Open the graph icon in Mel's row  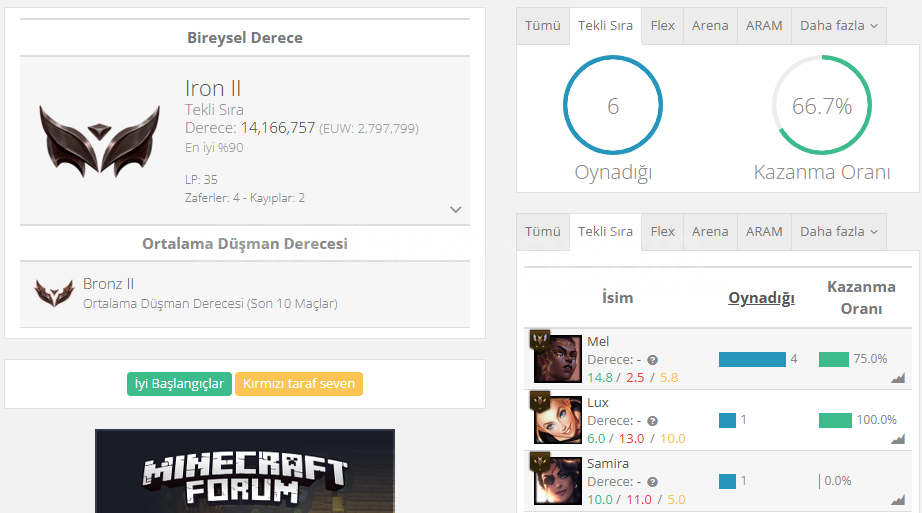tap(898, 378)
